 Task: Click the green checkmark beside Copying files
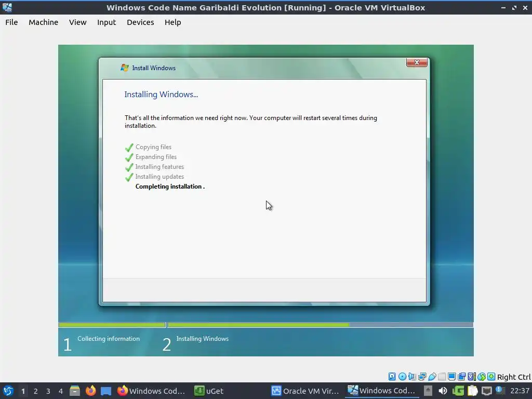129,147
